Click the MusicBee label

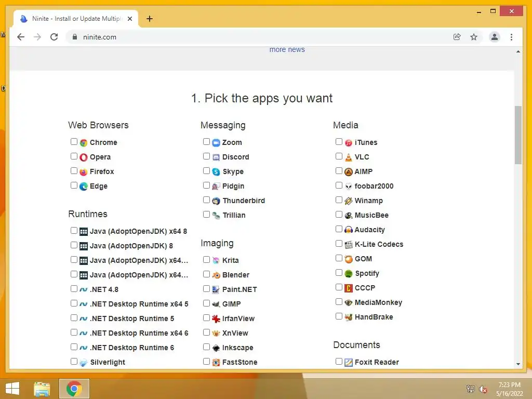coord(371,216)
